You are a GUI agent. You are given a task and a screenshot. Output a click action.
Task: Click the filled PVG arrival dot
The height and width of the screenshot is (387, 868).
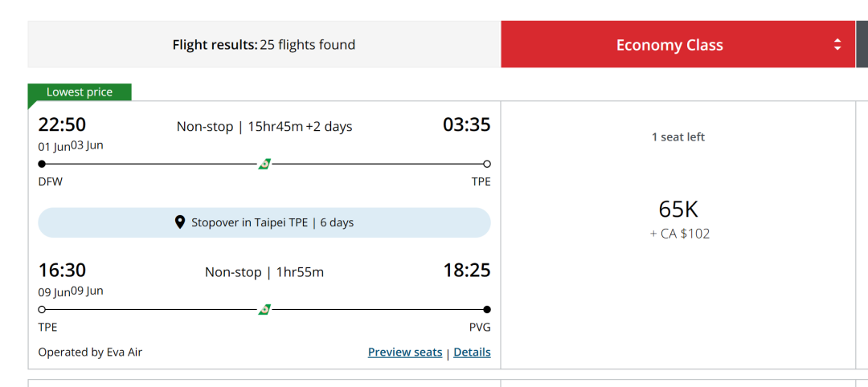point(487,309)
